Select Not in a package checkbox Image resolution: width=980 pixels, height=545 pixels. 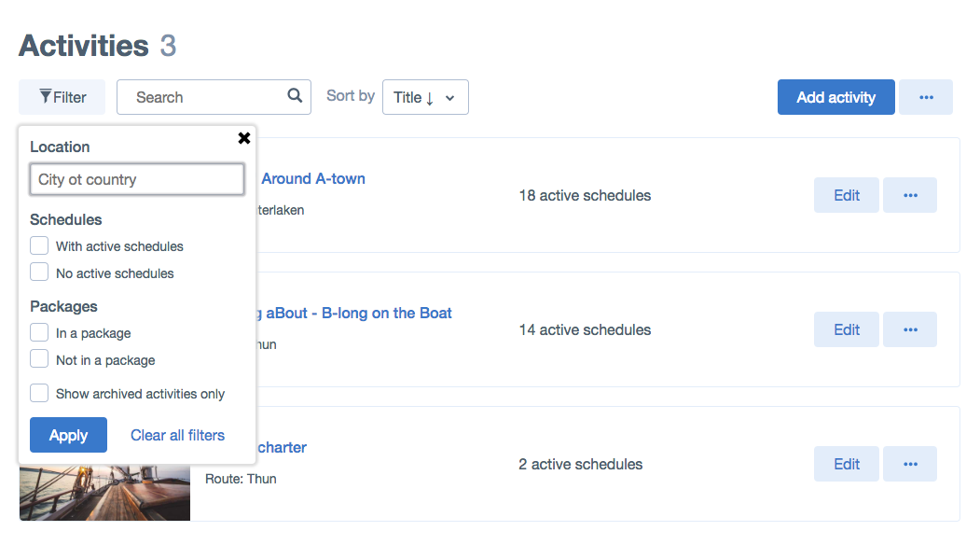coord(39,359)
